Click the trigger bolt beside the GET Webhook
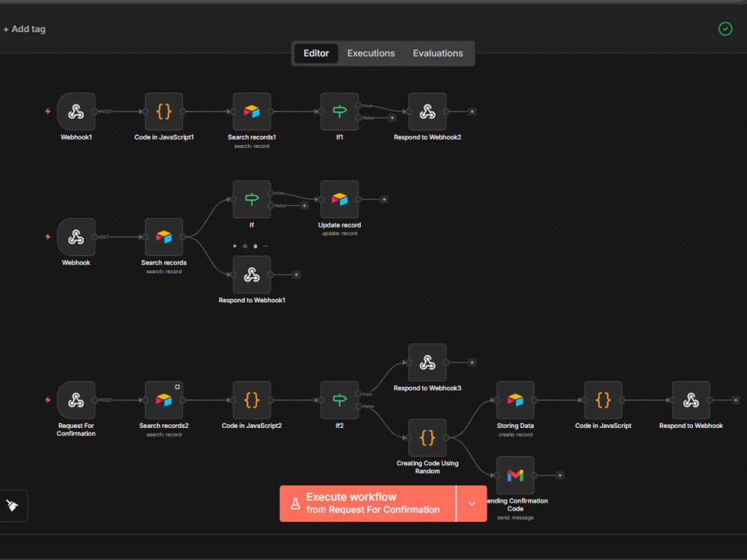The width and height of the screenshot is (747, 560). 48,237
